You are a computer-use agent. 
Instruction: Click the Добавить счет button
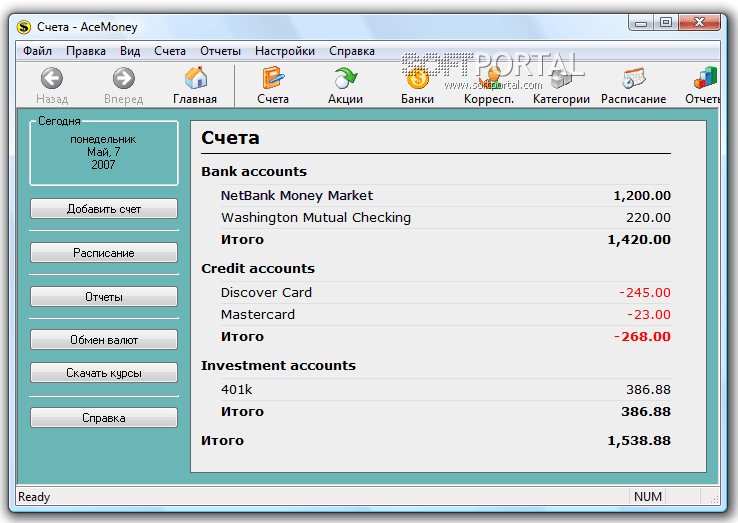[x=104, y=209]
